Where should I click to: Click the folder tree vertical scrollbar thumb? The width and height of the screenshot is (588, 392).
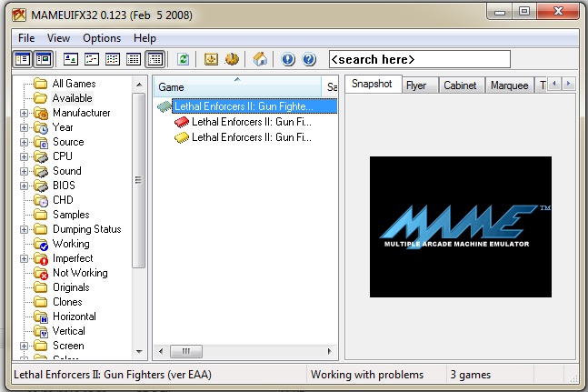tap(139, 180)
